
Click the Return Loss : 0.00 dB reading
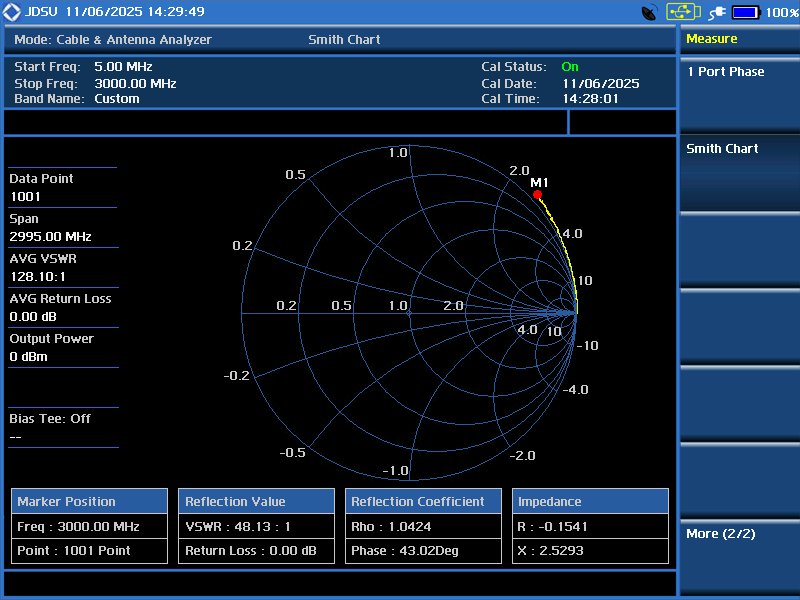point(256,551)
